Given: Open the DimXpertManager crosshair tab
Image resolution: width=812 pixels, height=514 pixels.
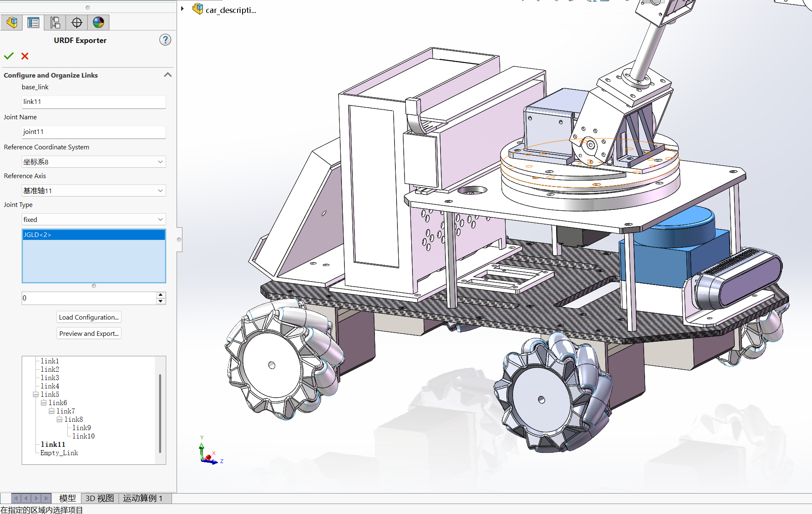Looking at the screenshot, I should (77, 23).
